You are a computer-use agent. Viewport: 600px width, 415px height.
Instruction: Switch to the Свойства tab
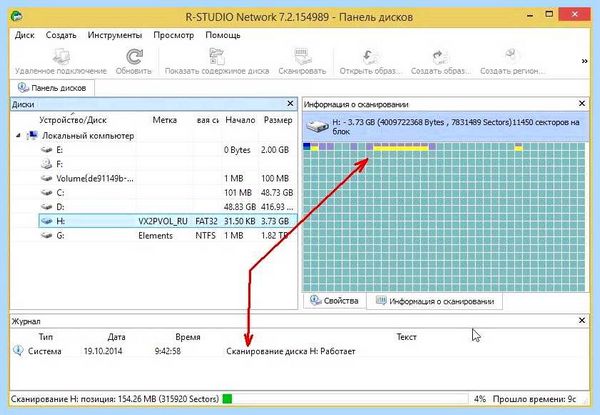(x=334, y=301)
